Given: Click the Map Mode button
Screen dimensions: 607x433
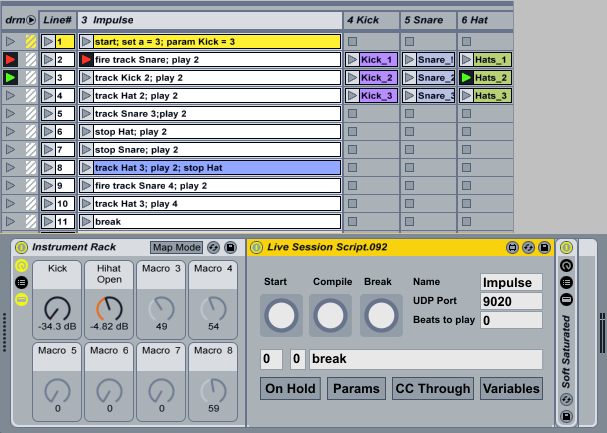Looking at the screenshot, I should click(x=176, y=247).
